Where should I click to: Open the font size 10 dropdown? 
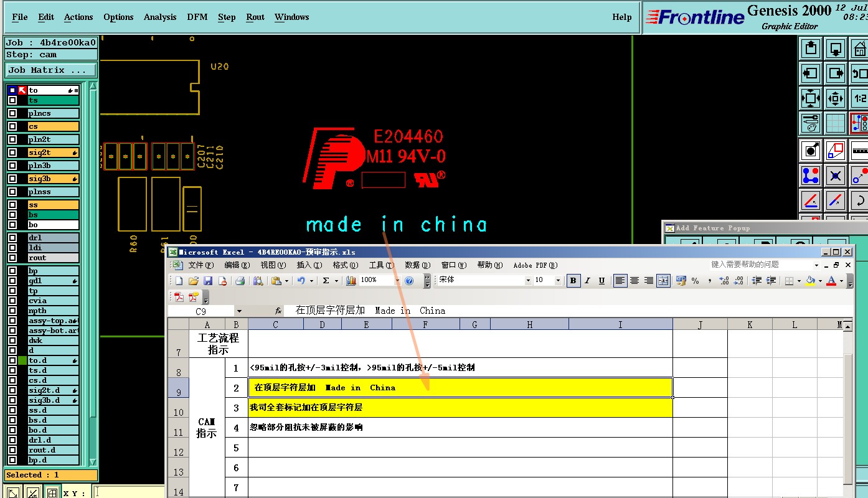pos(558,281)
